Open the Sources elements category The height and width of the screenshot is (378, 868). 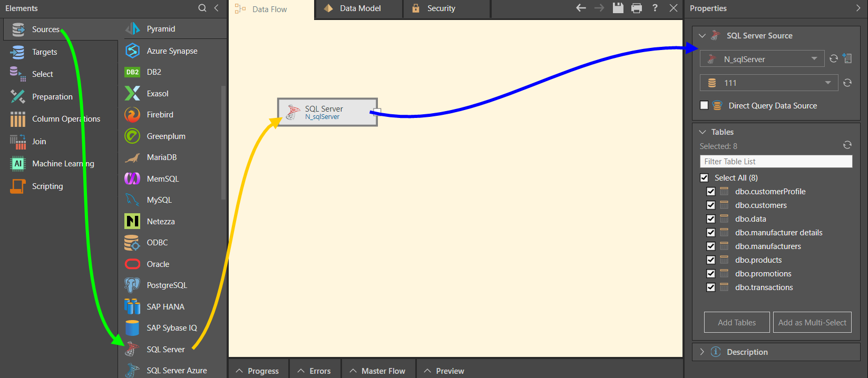(61, 29)
